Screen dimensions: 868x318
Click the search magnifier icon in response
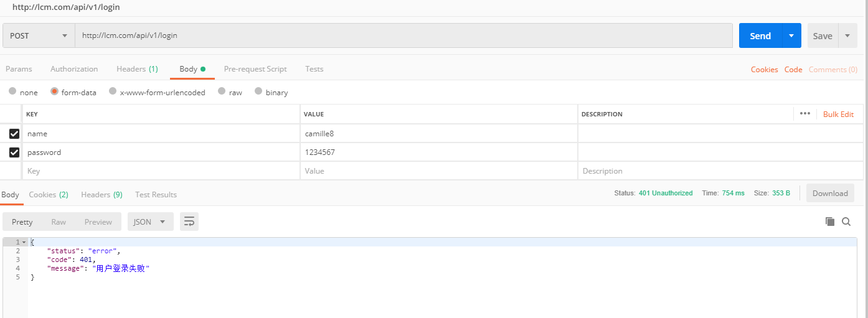click(x=846, y=222)
